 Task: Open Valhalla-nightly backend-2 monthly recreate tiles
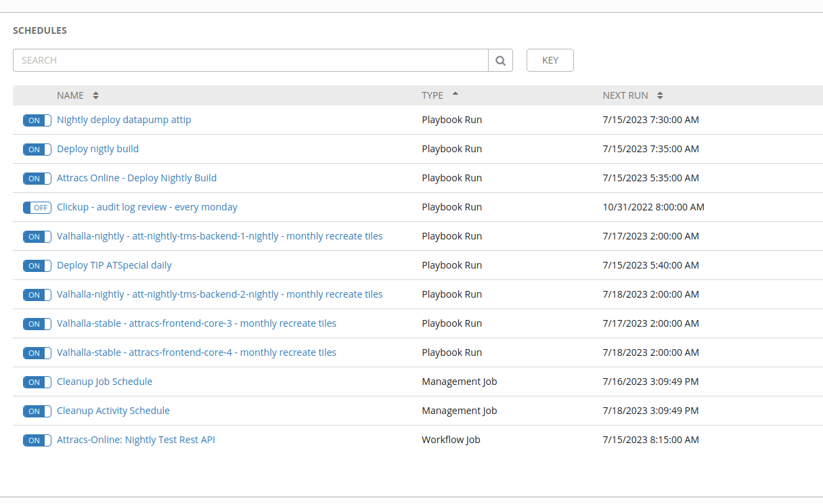[220, 294]
